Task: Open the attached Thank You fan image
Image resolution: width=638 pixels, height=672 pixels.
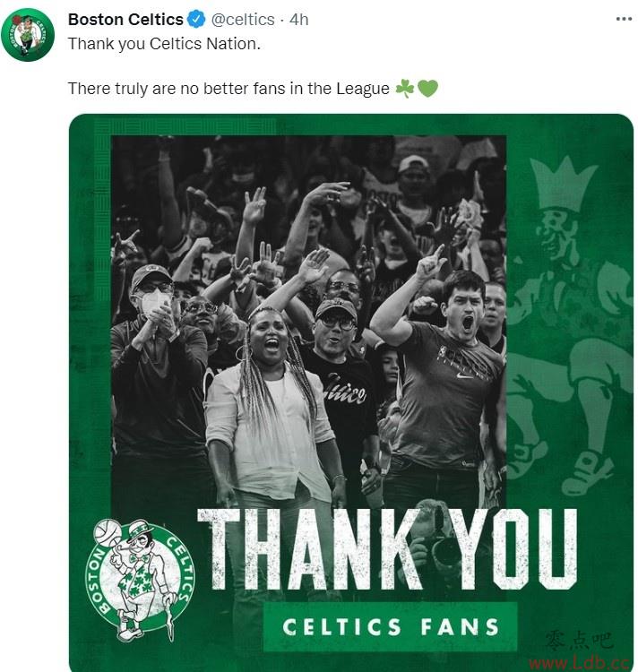Action: (x=351, y=392)
